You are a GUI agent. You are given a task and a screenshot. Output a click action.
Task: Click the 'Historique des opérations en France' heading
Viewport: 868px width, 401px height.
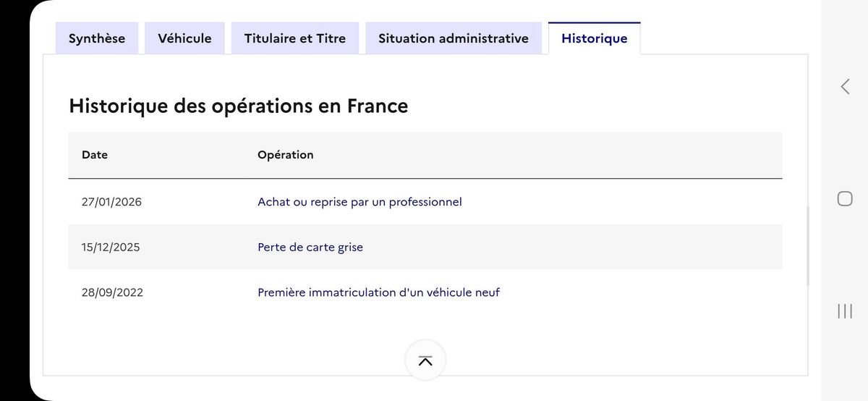click(x=239, y=106)
